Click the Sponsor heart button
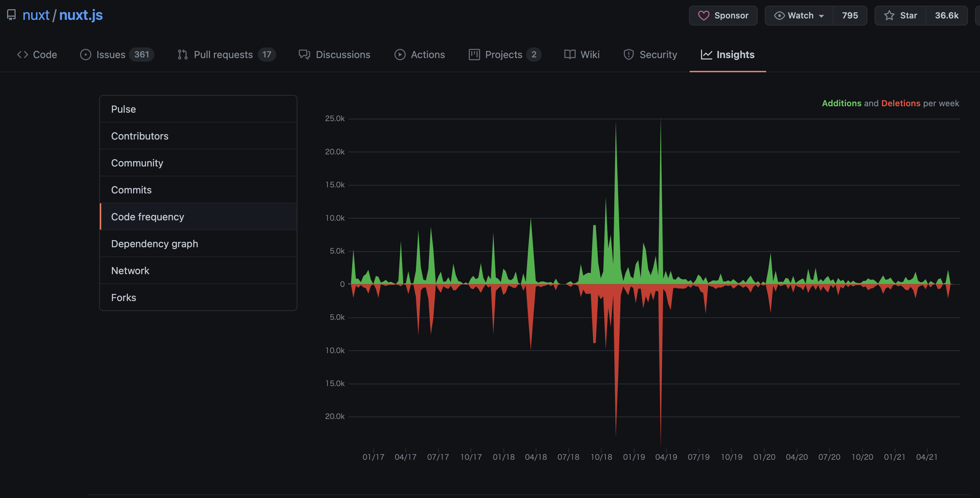 723,16
